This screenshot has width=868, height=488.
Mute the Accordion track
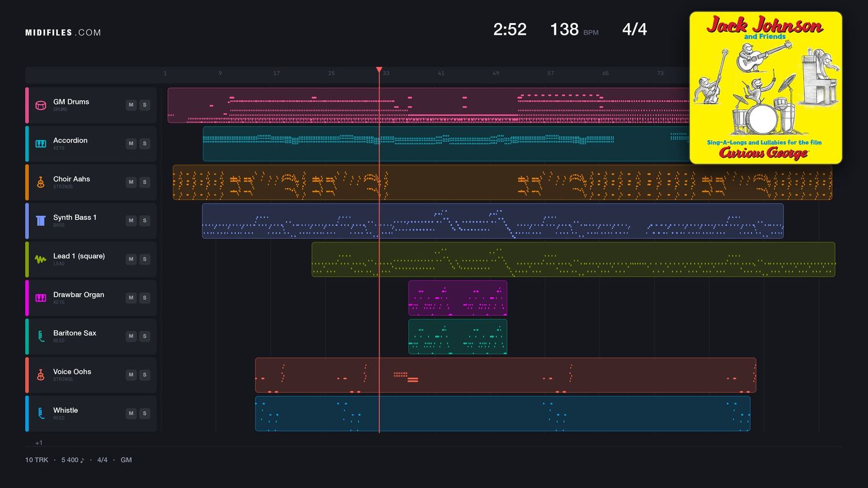click(131, 143)
